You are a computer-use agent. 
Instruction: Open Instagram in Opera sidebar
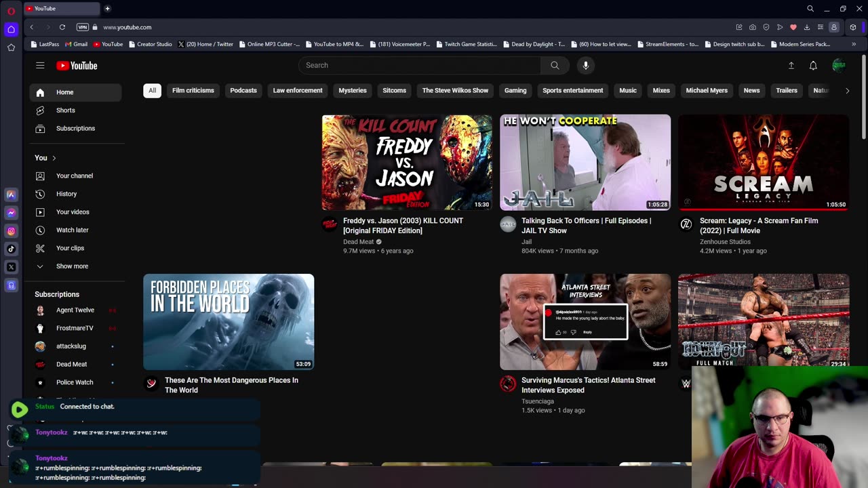[11, 231]
